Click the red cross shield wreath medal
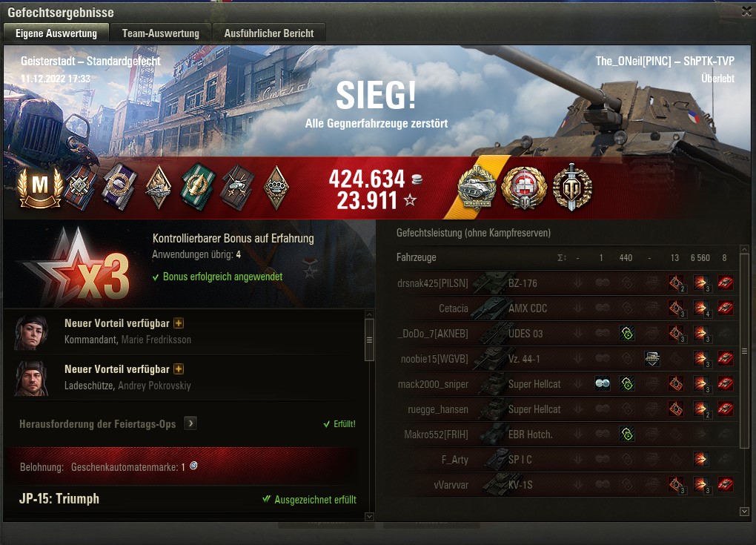 [524, 188]
